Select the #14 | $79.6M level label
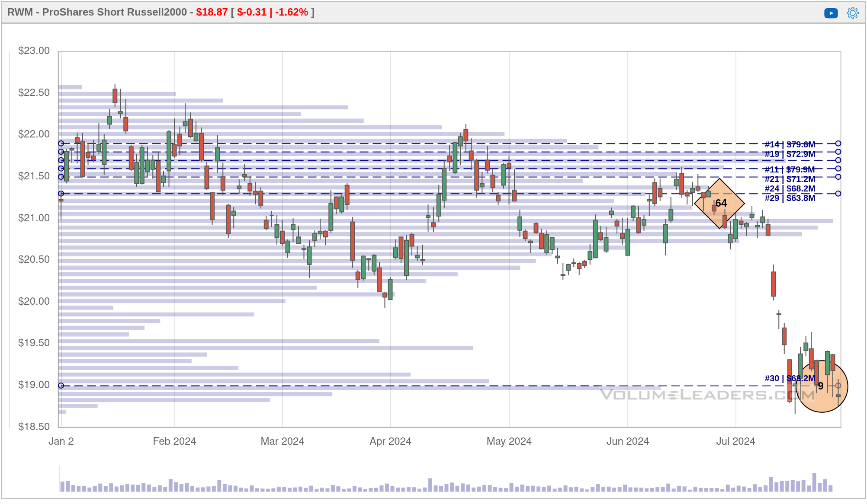The width and height of the screenshot is (867, 504). point(790,144)
